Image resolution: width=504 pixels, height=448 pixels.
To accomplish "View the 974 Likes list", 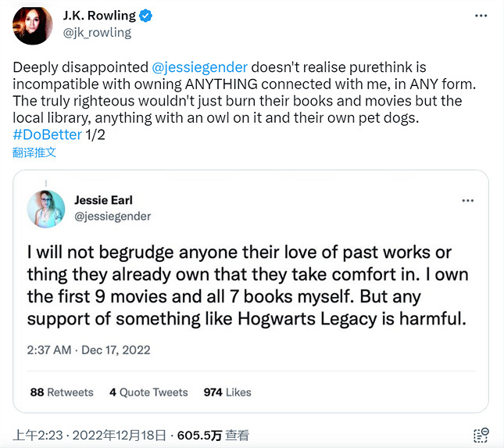I will tap(227, 392).
